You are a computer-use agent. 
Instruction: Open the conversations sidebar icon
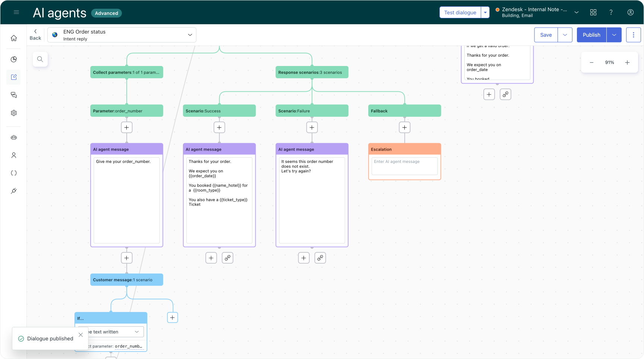[x=14, y=95]
